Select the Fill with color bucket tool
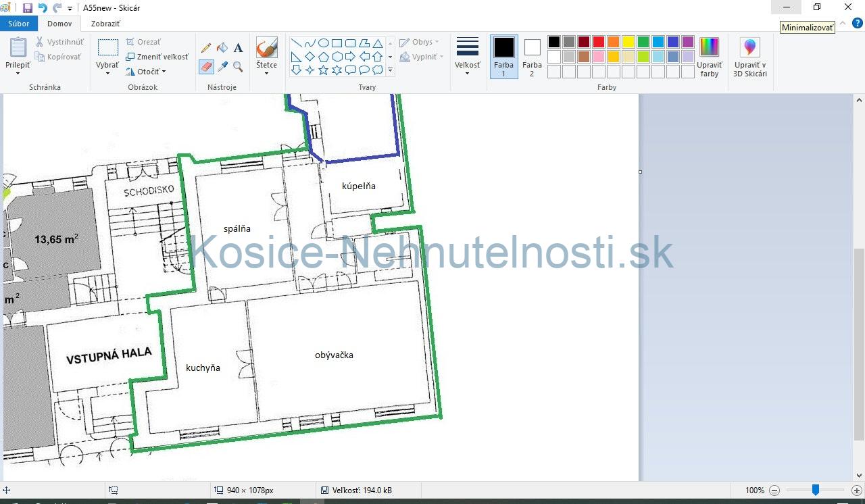The width and height of the screenshot is (865, 504). [222, 48]
